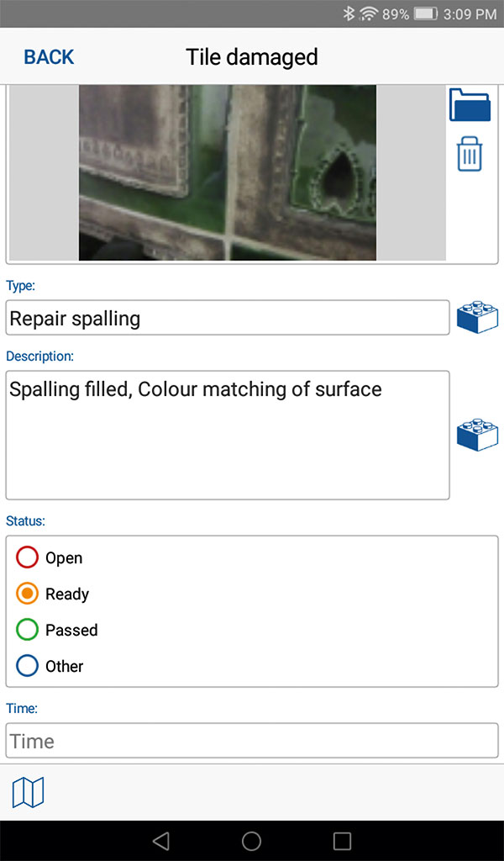Tap the brick icon next to Type field
Image resolution: width=504 pixels, height=861 pixels.
[x=477, y=317]
